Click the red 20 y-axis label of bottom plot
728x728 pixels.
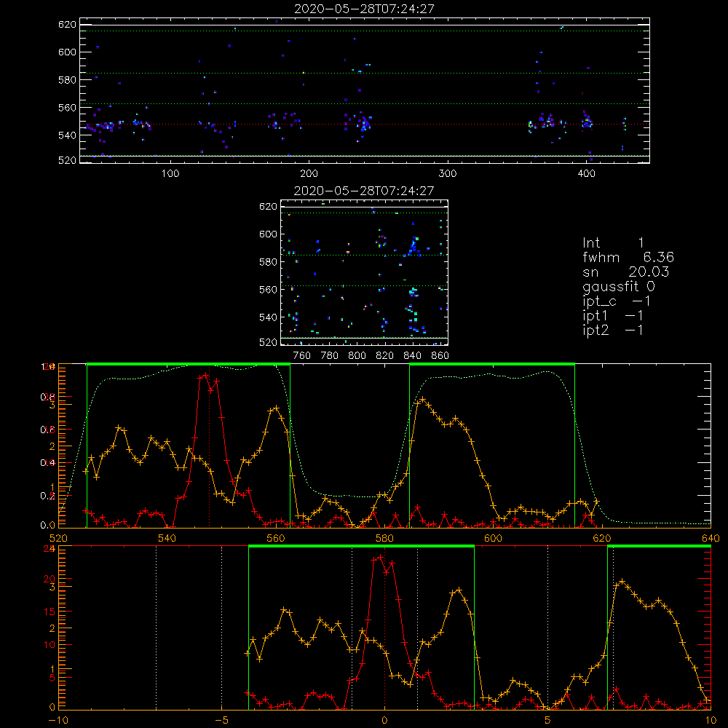[50, 579]
